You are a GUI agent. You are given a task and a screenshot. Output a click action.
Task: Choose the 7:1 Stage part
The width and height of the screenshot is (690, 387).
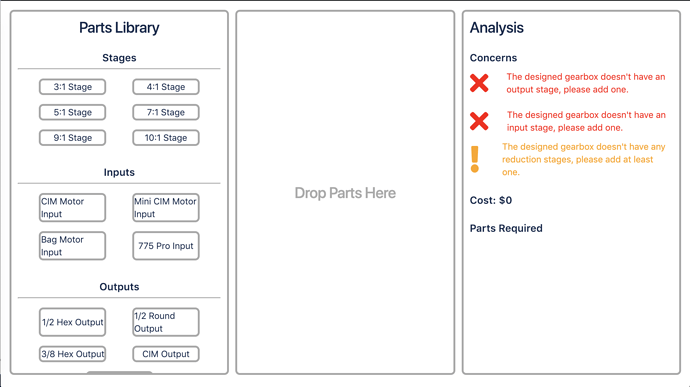(x=166, y=112)
